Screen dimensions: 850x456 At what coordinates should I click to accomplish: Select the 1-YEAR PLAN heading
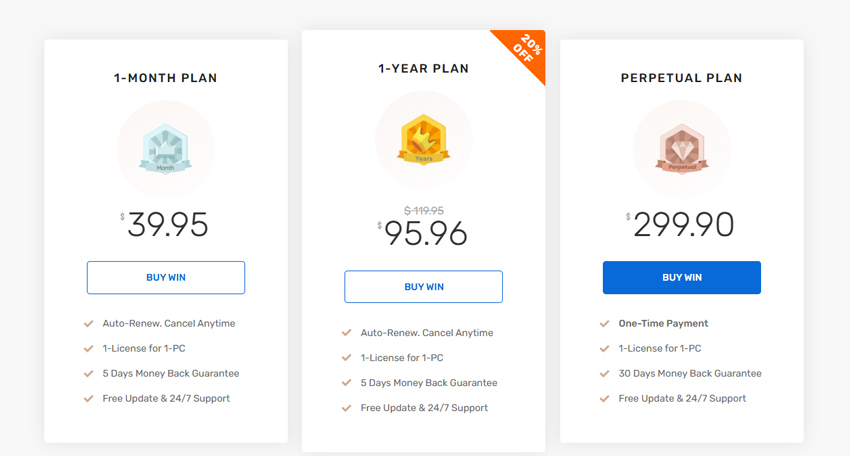click(423, 69)
